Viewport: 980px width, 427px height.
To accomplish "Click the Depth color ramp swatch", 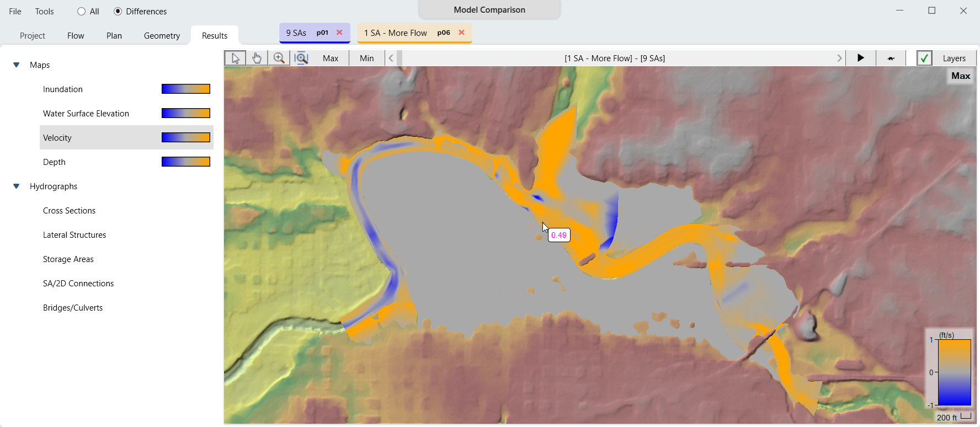I will (x=186, y=162).
